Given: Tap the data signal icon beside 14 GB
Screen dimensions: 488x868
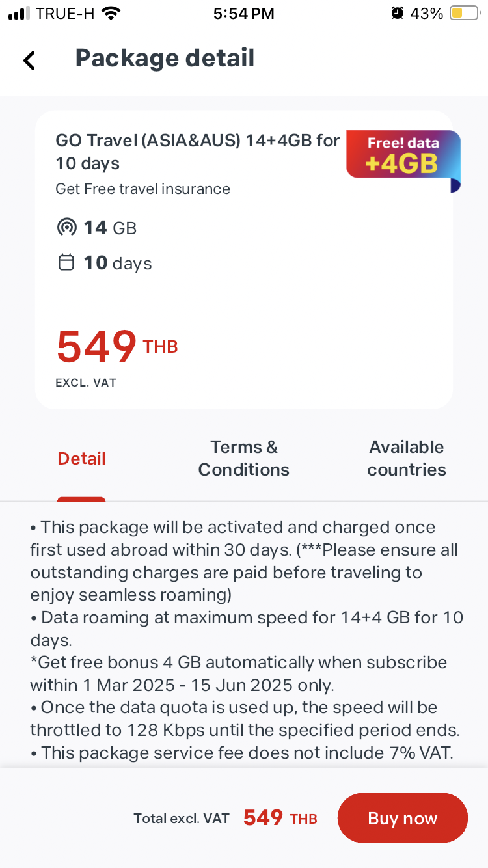Looking at the screenshot, I should (66, 228).
